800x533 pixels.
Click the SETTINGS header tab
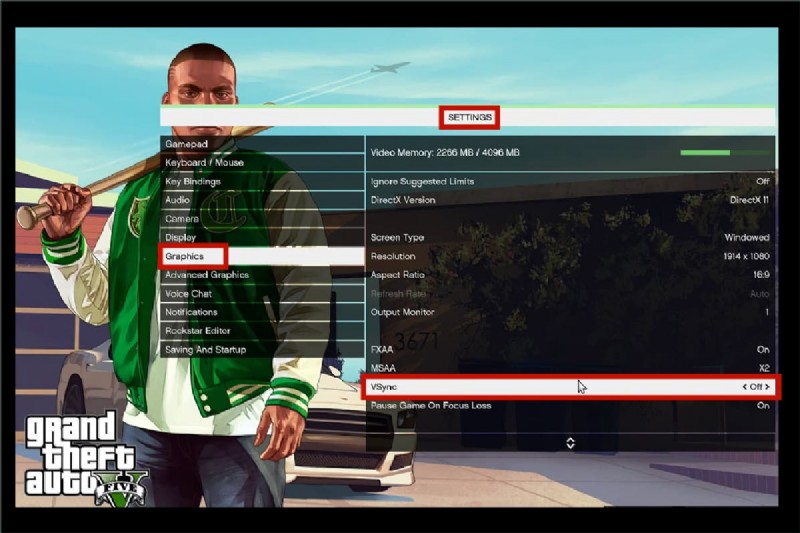(469, 117)
